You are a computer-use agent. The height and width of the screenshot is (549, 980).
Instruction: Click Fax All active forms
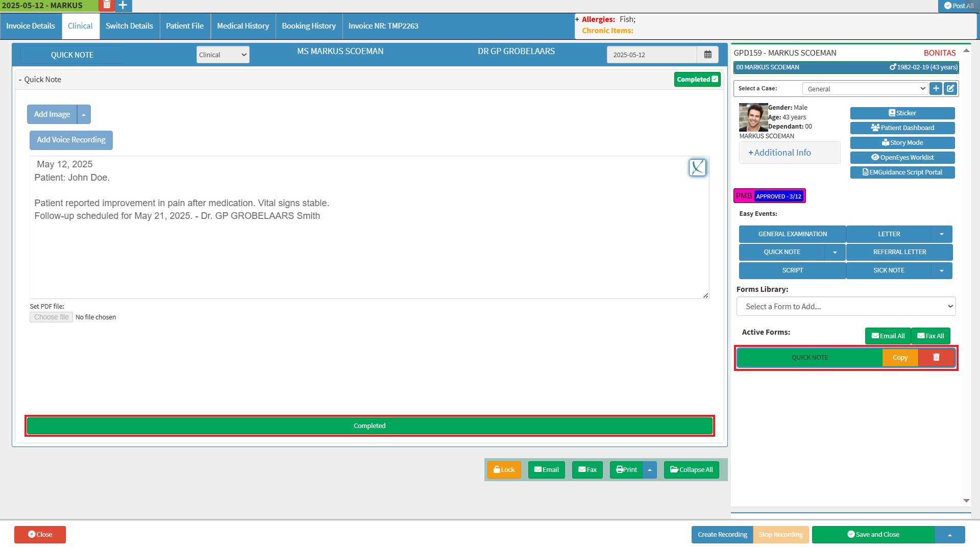tap(930, 336)
